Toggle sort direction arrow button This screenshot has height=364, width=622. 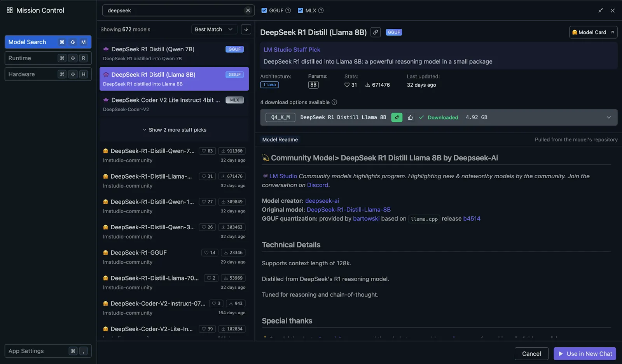pyautogui.click(x=246, y=29)
